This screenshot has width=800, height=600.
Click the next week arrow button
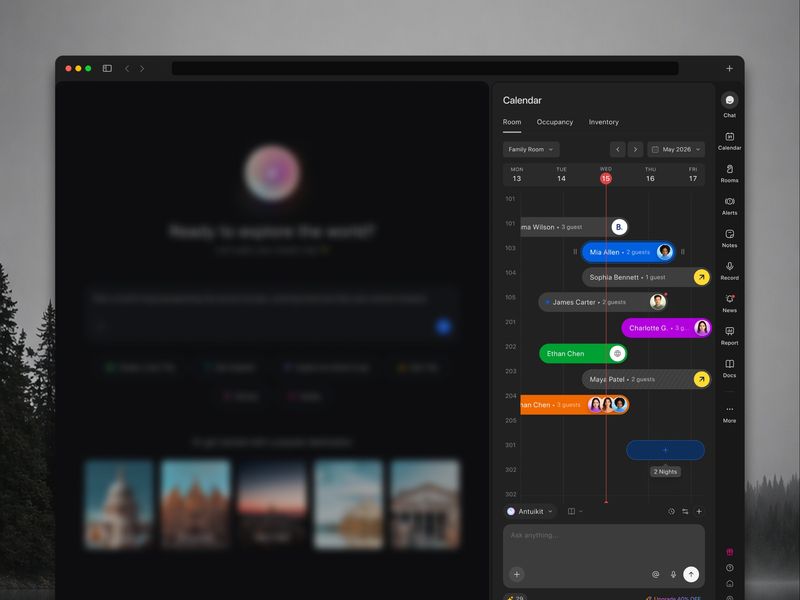(x=635, y=149)
